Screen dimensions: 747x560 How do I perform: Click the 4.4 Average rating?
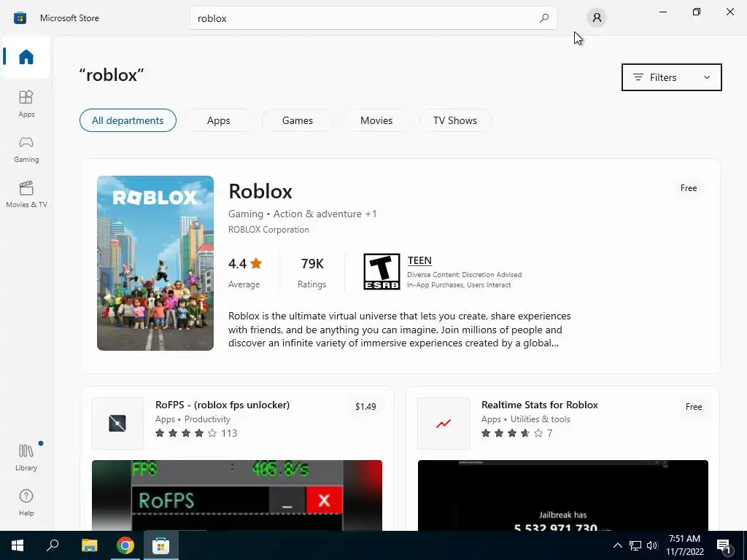(x=245, y=273)
